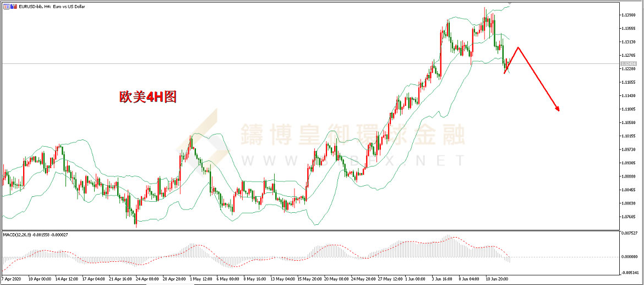This screenshot has width=644, height=285.
Task: Click the 15 May 20:00 time marker
Action: tap(309, 278)
